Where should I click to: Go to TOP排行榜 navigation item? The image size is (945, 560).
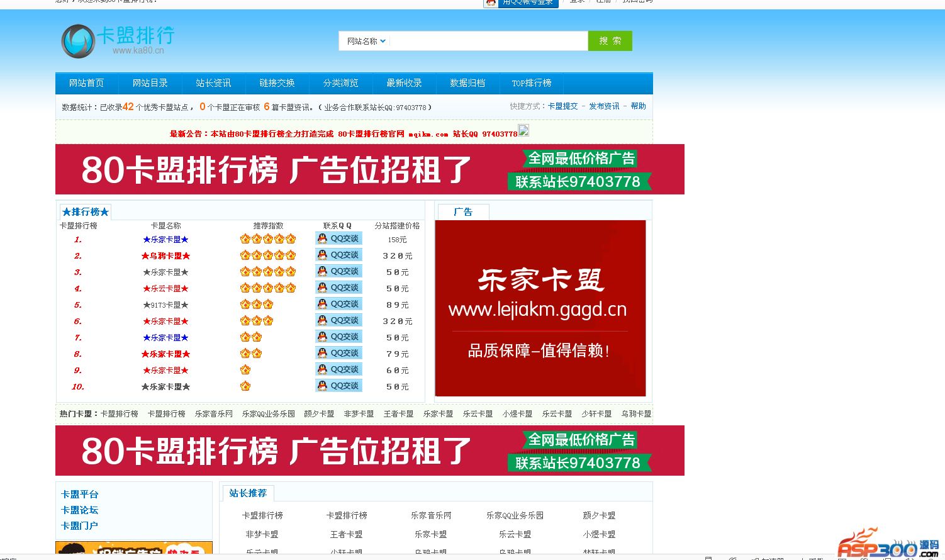click(531, 83)
